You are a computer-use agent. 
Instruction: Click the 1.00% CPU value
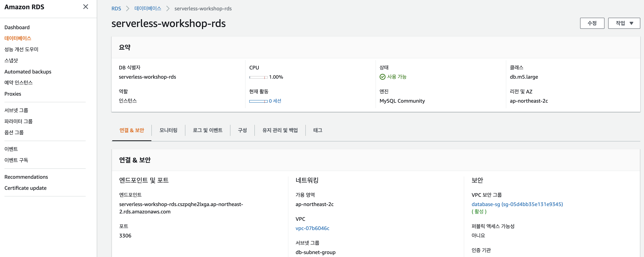click(x=276, y=77)
